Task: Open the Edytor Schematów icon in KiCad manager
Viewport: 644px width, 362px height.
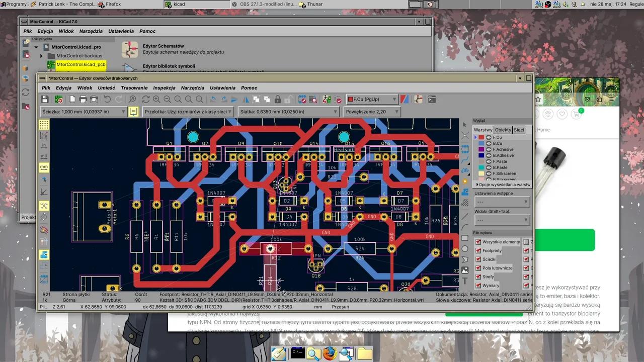Action: coord(130,49)
